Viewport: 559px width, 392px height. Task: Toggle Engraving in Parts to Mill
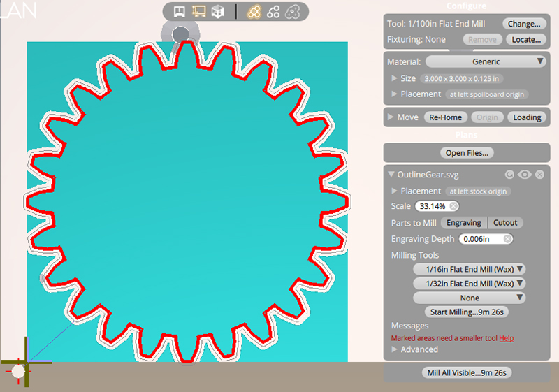(464, 223)
